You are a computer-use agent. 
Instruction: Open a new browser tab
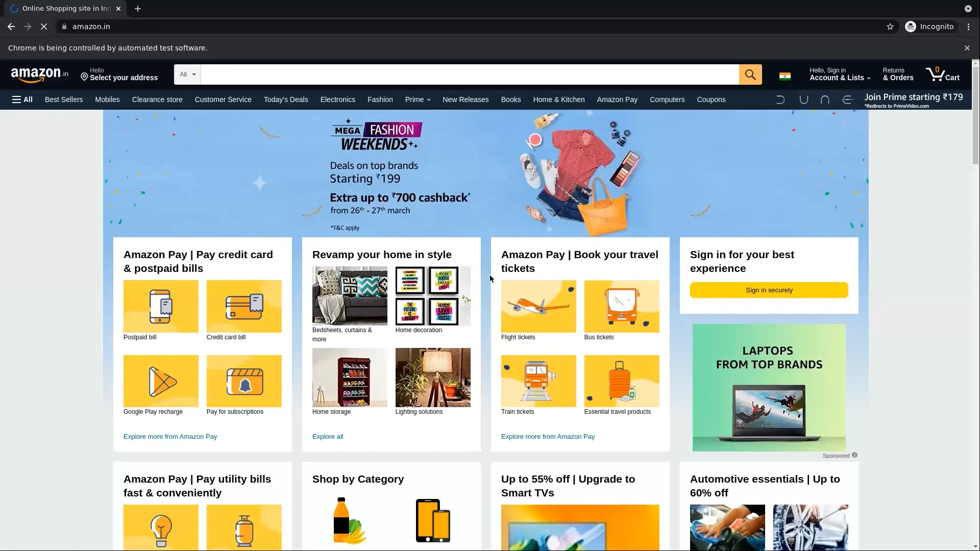138,9
